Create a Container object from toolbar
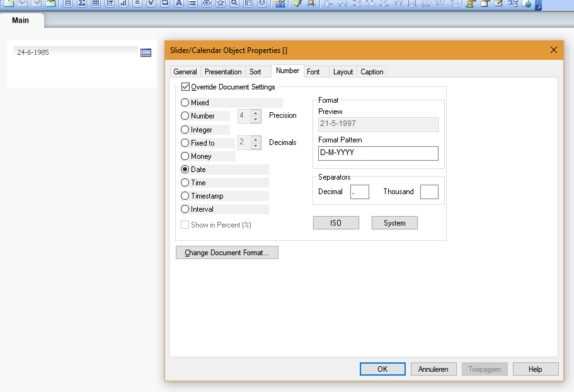Image resolution: width=574 pixels, height=392 pixels. (248, 3)
